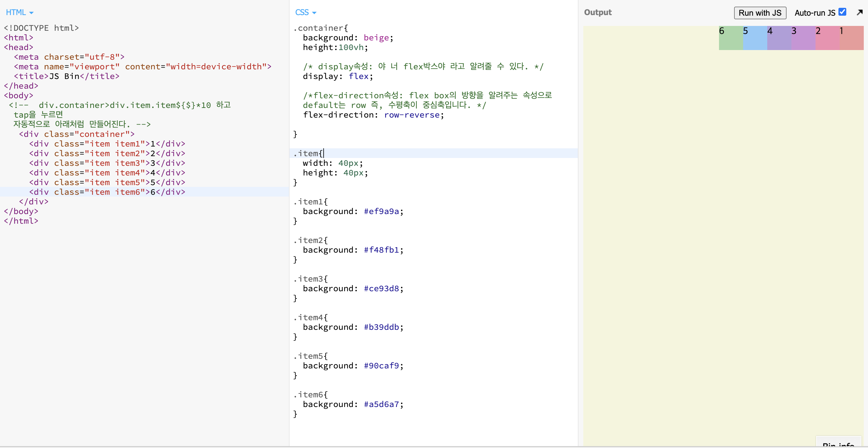Screen dimensions: 868x448
Task: Click the .container{ selector line
Action: 320,28
